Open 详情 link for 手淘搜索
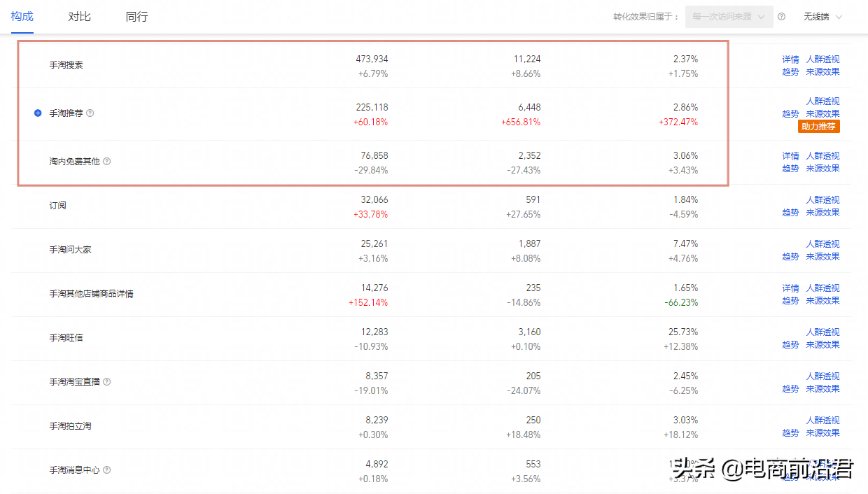The image size is (868, 494). [790, 59]
